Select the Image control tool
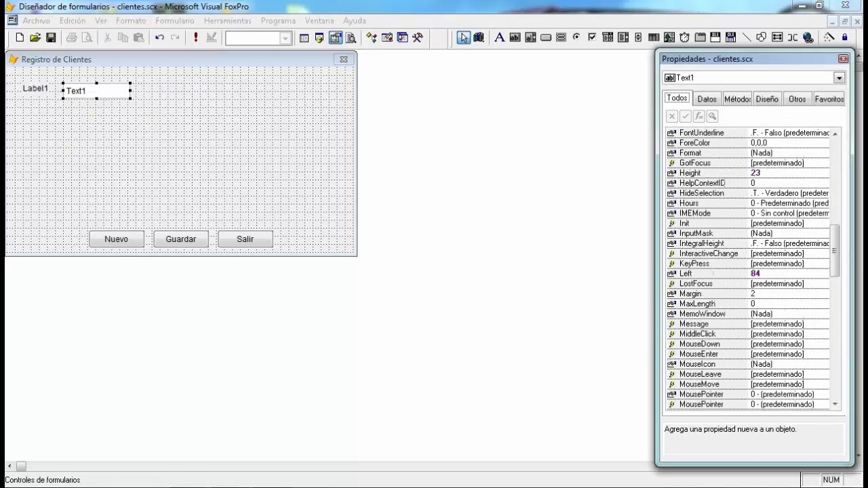The width and height of the screenshot is (868, 488). [669, 38]
